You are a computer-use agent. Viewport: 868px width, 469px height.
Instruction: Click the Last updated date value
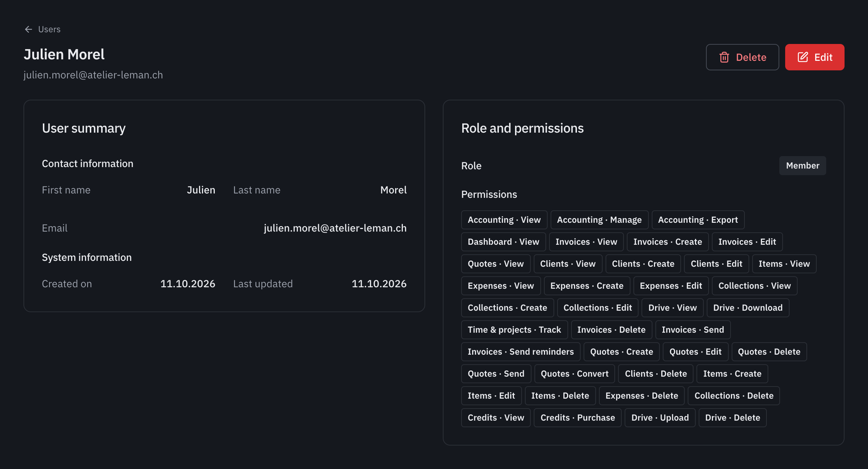[379, 284]
